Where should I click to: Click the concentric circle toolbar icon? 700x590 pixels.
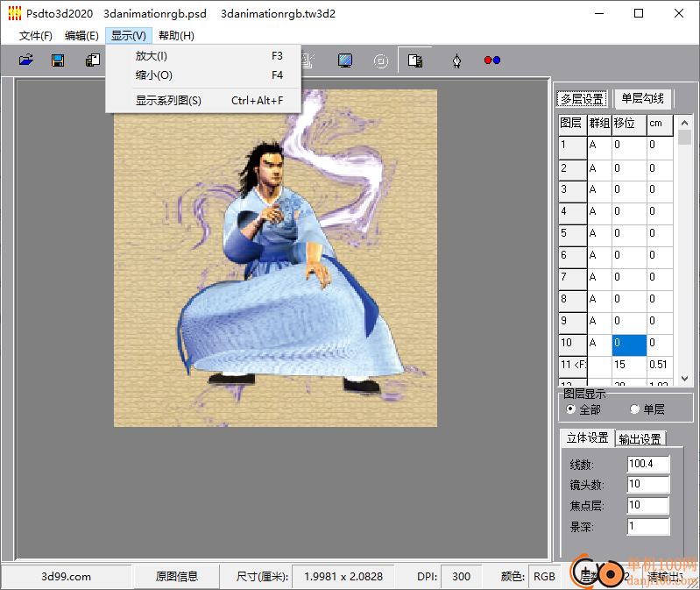point(381,60)
